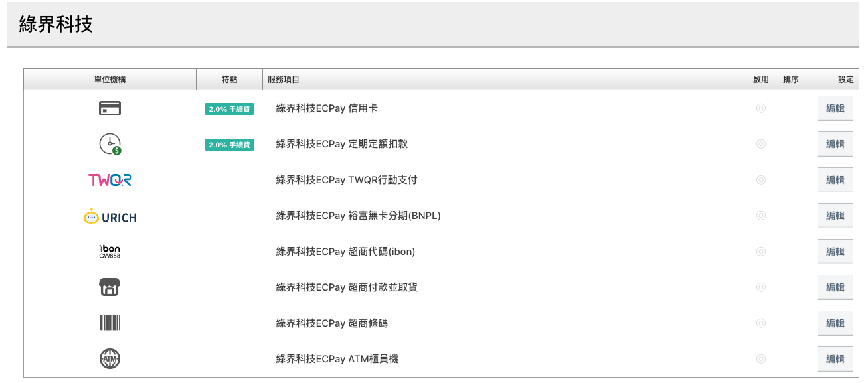
Task: Select text 綠界科技ECPay 超商代碼(ibon)
Action: tap(345, 252)
